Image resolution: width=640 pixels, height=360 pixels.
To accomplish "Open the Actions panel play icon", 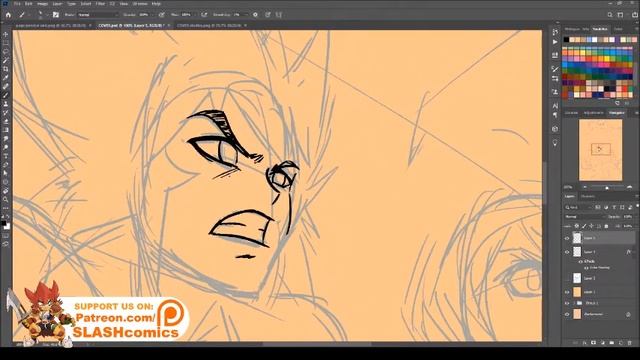I will tap(555, 42).
